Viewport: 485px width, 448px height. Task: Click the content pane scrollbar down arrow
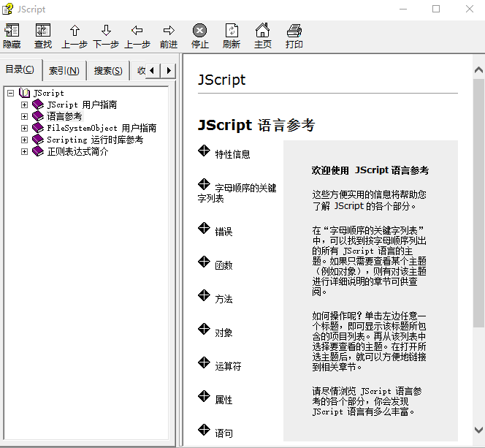point(478,430)
